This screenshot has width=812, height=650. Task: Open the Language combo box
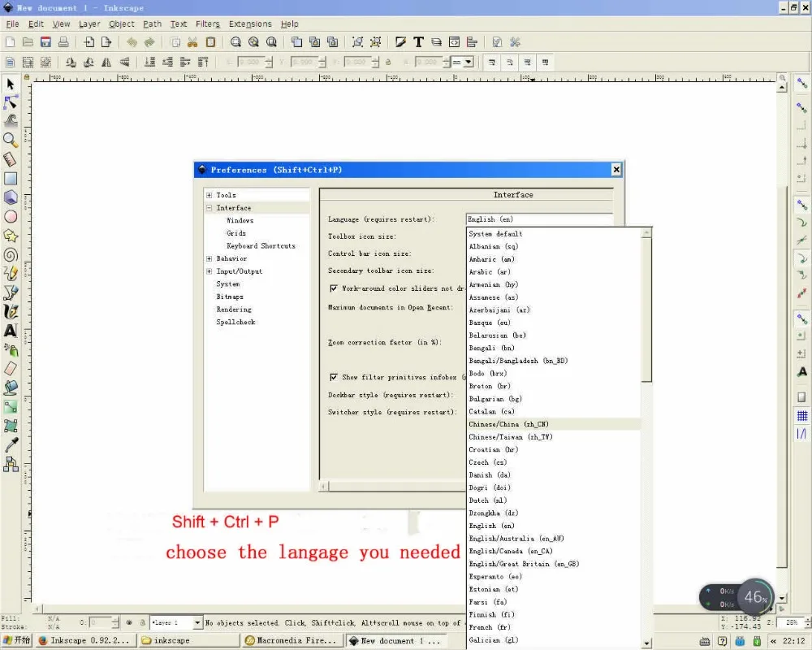pos(539,219)
